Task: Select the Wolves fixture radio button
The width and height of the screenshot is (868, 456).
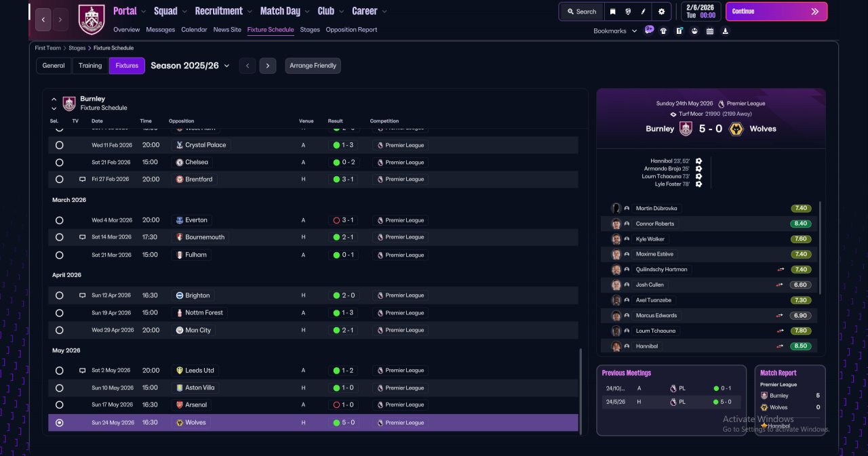Action: [x=59, y=423]
